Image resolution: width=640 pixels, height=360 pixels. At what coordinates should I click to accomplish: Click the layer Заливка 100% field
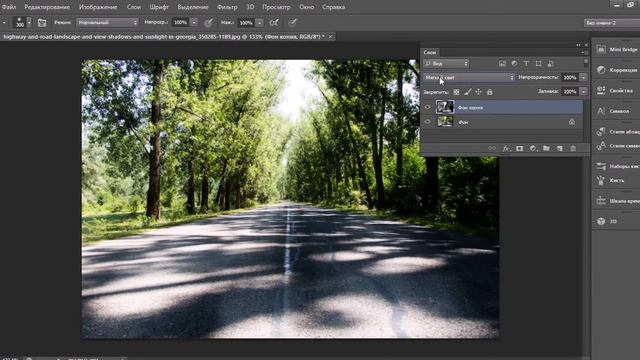tap(570, 91)
